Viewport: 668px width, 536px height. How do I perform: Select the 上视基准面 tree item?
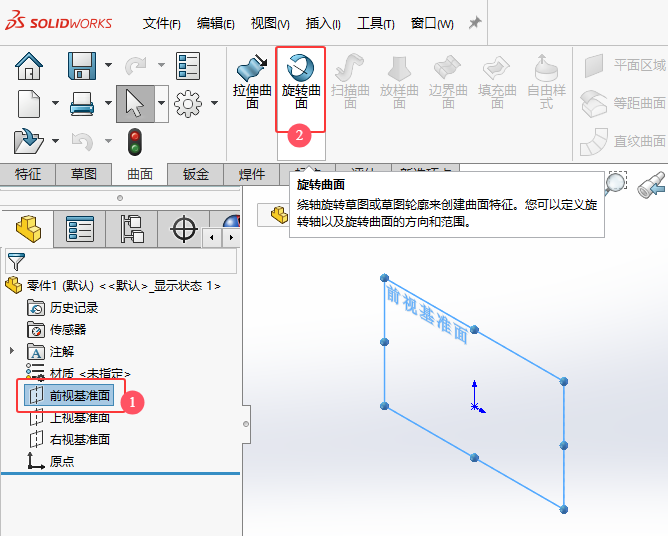coord(70,418)
